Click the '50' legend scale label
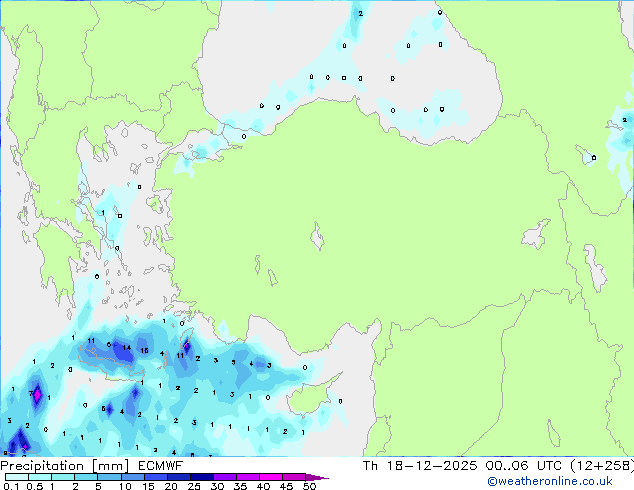634x490 pixels. point(309,486)
